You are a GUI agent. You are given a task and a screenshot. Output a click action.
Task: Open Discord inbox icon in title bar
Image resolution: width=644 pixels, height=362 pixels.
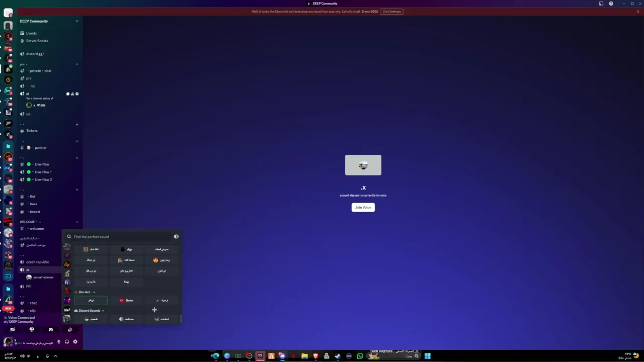(601, 4)
